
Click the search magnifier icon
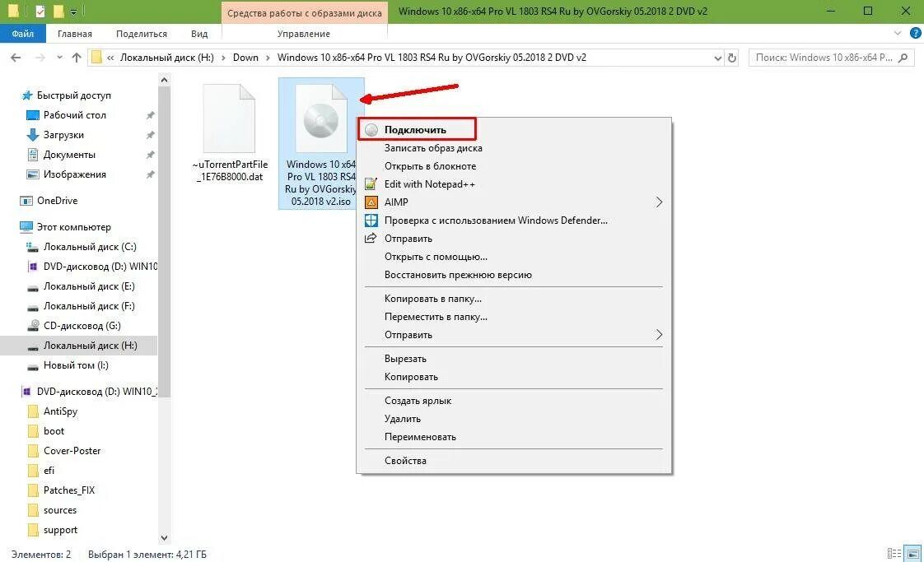[903, 58]
